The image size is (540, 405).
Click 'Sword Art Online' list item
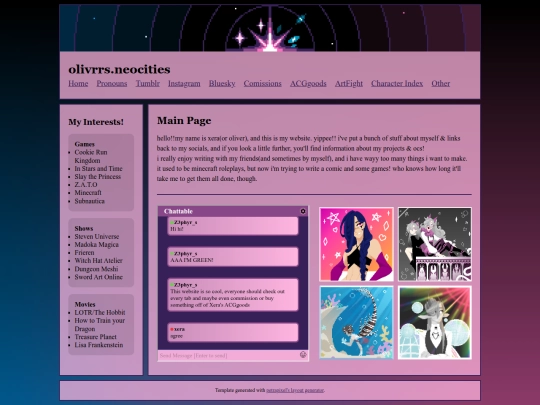(x=98, y=277)
